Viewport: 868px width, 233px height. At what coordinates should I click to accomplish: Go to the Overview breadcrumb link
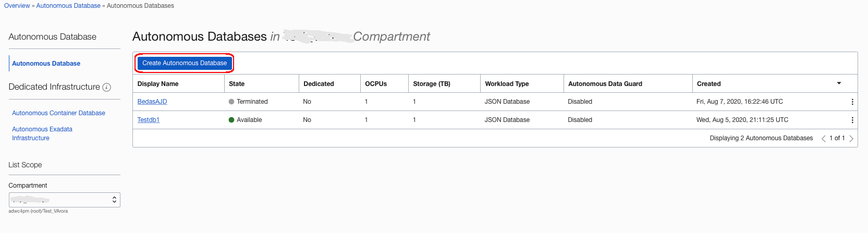17,6
